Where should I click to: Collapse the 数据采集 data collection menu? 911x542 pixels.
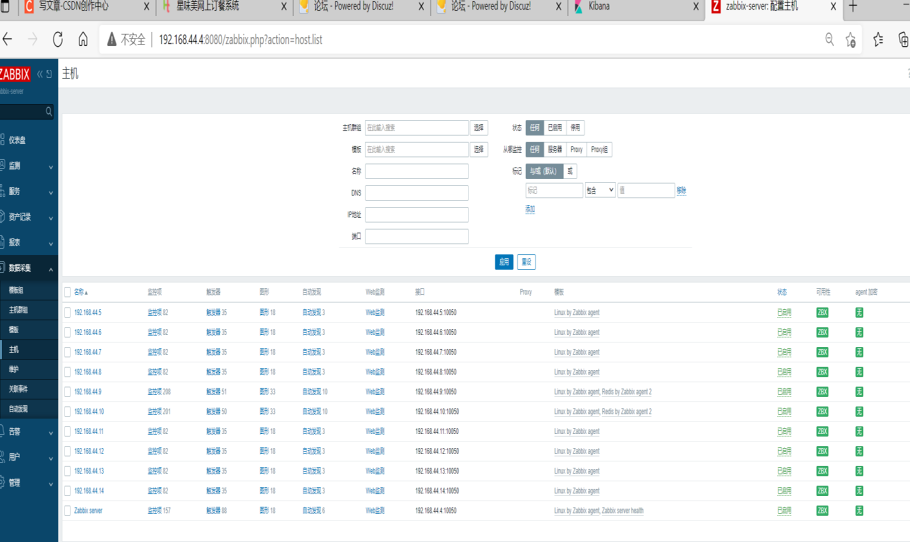pos(28,268)
